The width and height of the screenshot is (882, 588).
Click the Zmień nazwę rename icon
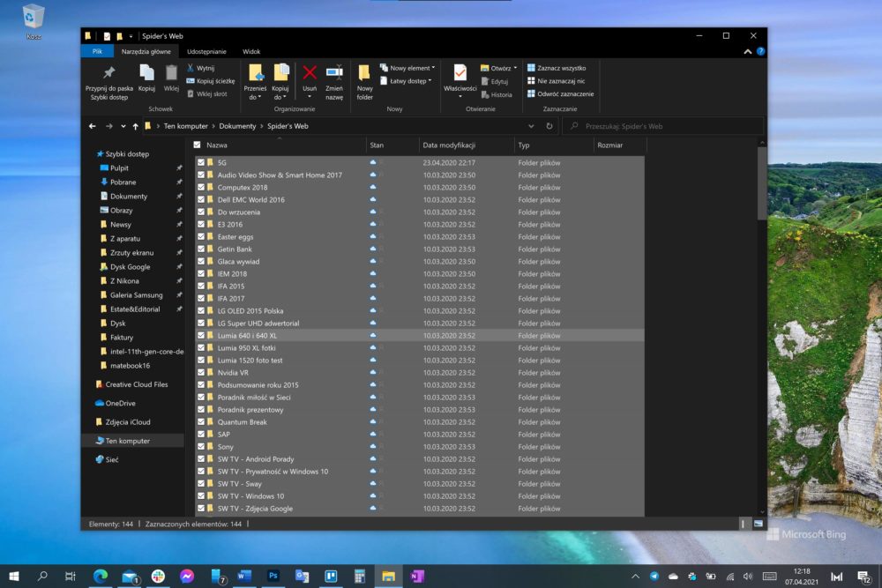tap(334, 72)
